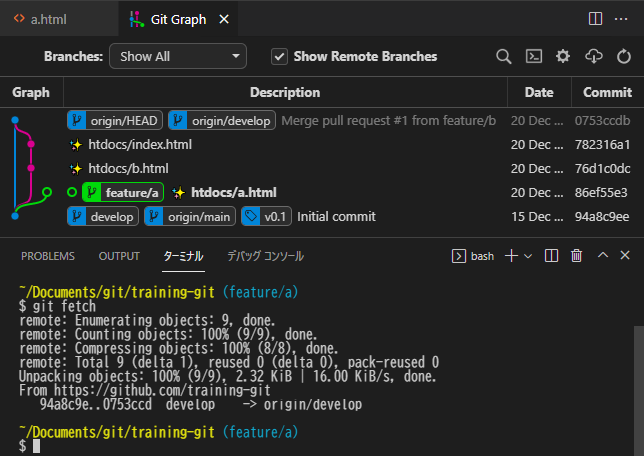Select the Git Graph tab
The image size is (644, 456).
click(178, 19)
